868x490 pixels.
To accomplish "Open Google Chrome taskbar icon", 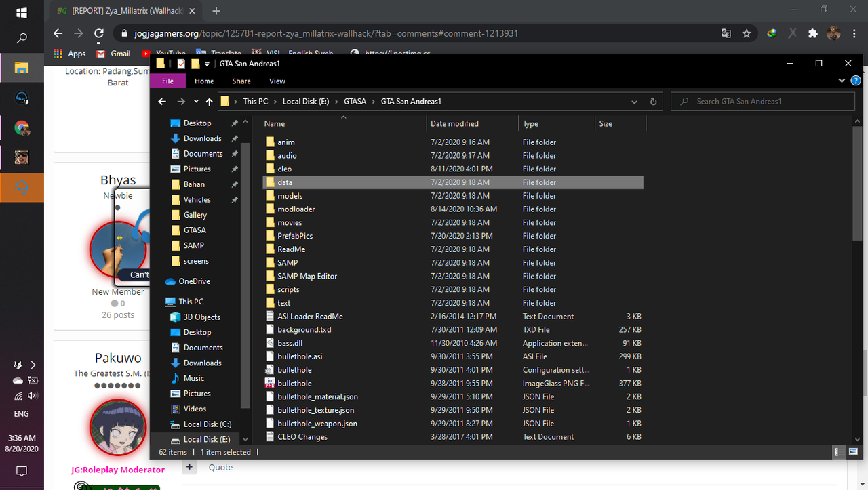I will 22,127.
